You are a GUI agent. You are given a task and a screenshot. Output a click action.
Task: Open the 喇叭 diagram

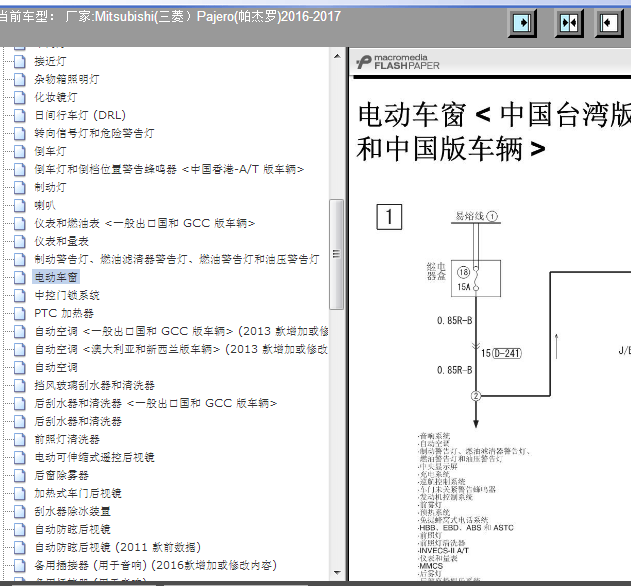tap(45, 205)
